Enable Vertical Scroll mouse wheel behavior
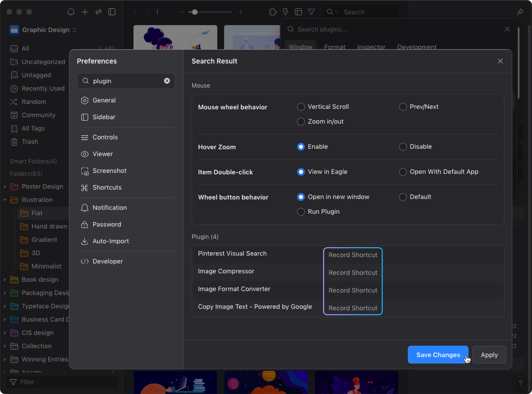 (300, 107)
